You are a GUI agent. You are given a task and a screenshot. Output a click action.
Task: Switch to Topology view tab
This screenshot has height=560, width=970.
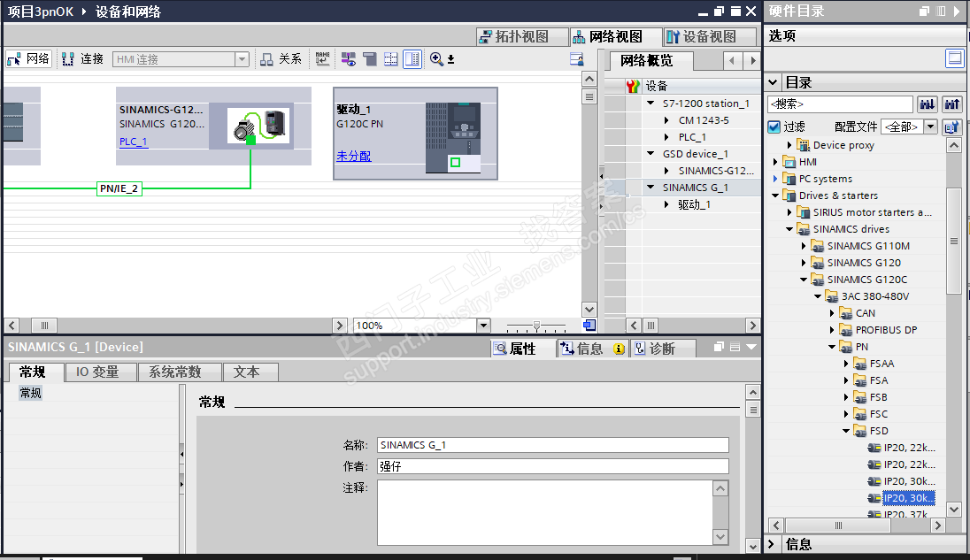[x=521, y=36]
